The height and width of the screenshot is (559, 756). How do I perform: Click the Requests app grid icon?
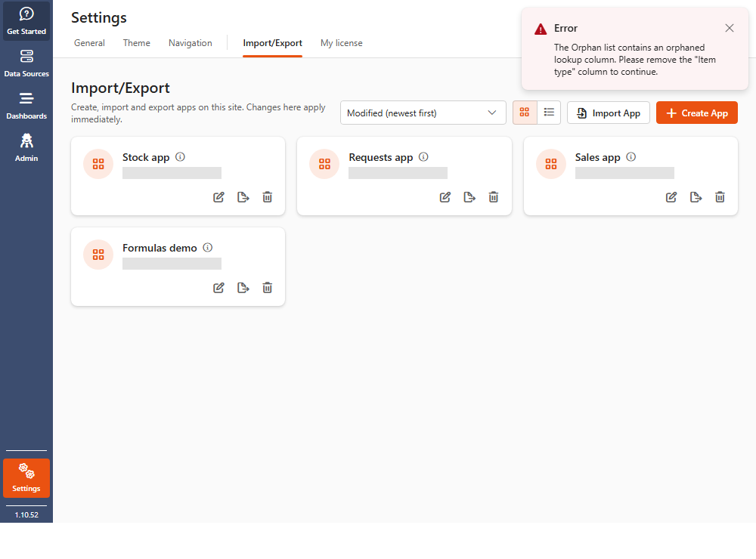coord(324,164)
